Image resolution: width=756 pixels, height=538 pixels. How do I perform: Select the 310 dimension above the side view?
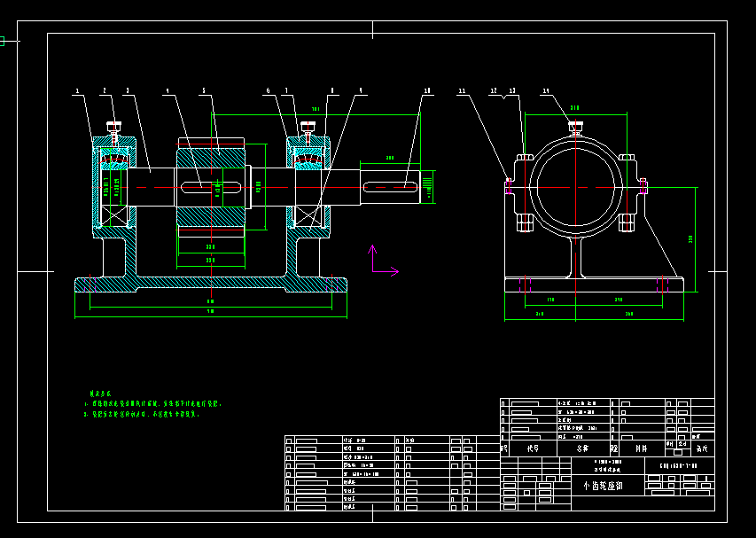pos(575,108)
